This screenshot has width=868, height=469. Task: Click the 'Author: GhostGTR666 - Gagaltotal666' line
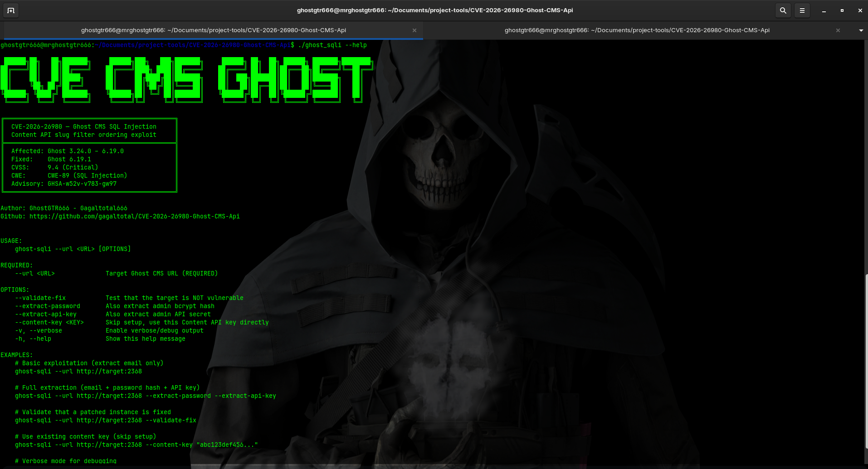tap(64, 208)
